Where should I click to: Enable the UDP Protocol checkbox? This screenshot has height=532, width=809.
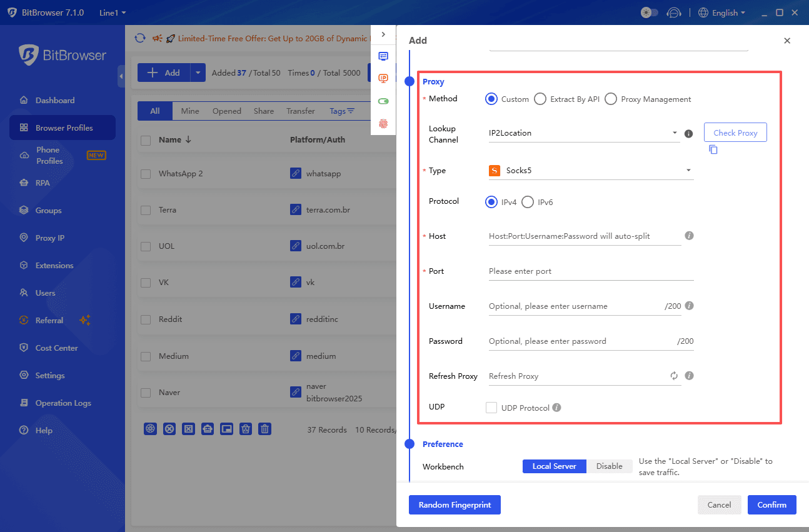tap(491, 408)
